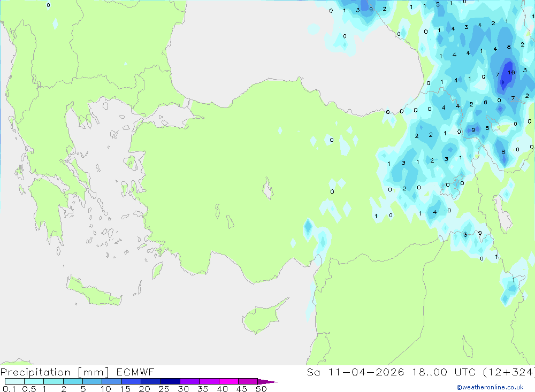The height and width of the screenshot is (392, 535).
Task: Click the legend arrow tip above 50 mm
Action: click(268, 381)
